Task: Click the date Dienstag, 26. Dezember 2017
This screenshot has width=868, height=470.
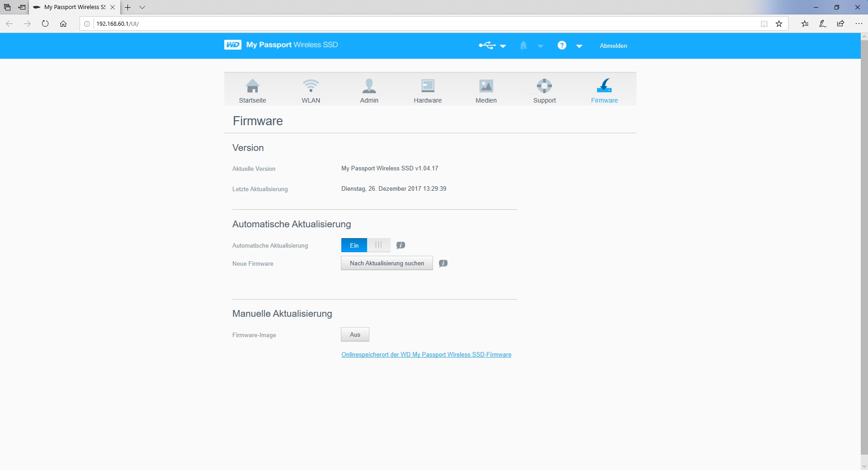Action: (381, 189)
